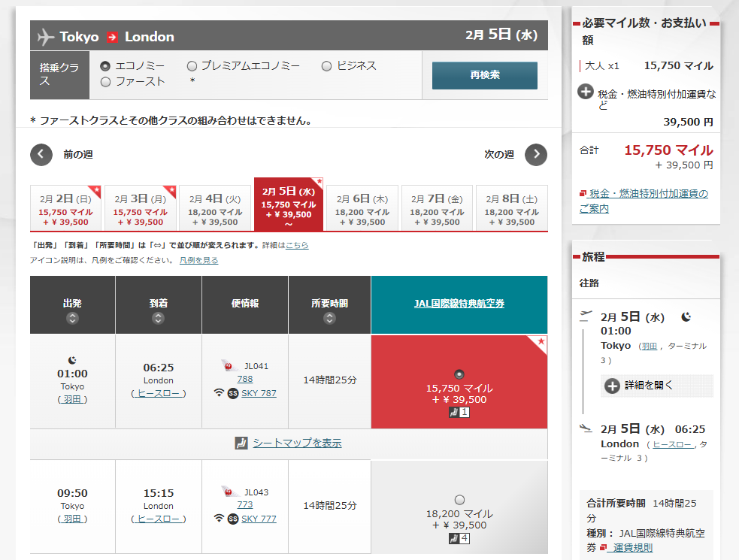
Task: Expand itinerary details with 詳細を開く
Action: [656, 386]
